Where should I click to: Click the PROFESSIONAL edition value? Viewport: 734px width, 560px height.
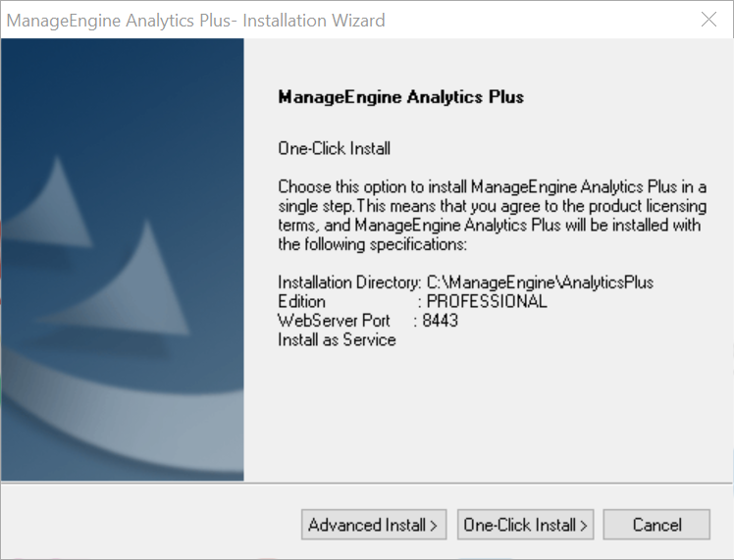[x=487, y=301]
